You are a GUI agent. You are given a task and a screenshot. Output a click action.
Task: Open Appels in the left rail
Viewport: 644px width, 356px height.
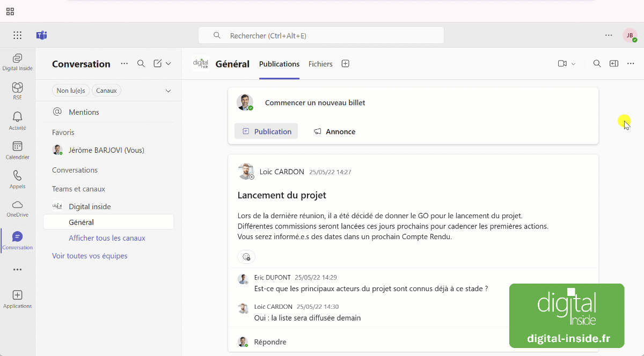pyautogui.click(x=17, y=179)
